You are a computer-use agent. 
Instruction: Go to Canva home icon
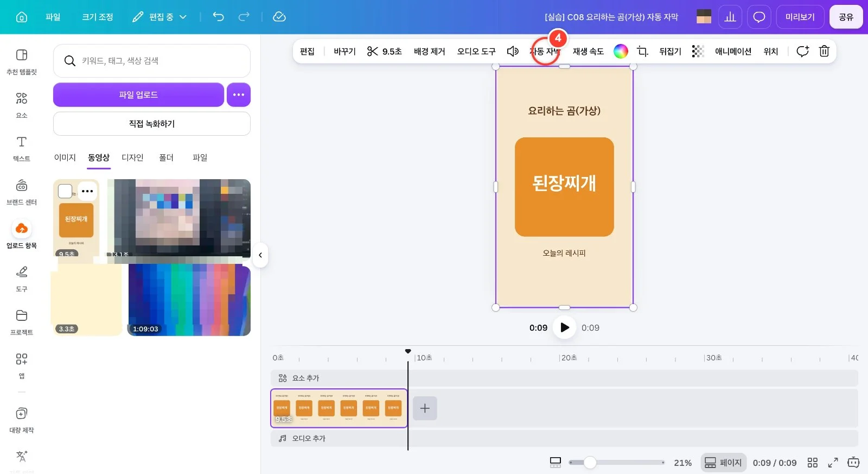coord(22,17)
